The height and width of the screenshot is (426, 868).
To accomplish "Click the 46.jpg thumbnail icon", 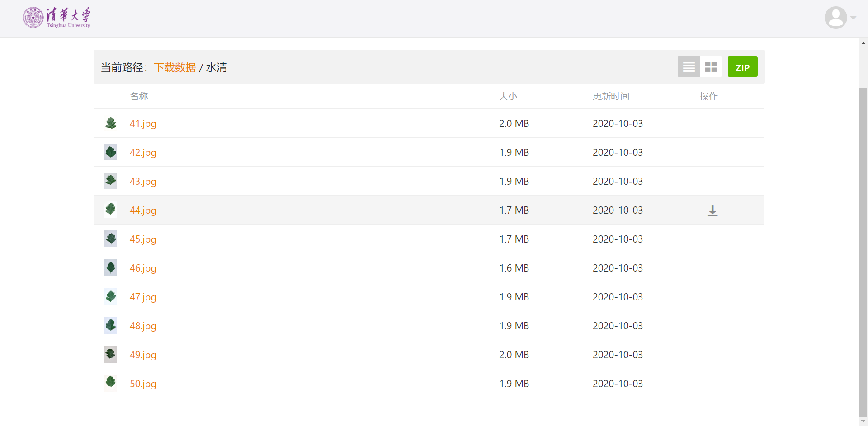I will (111, 268).
